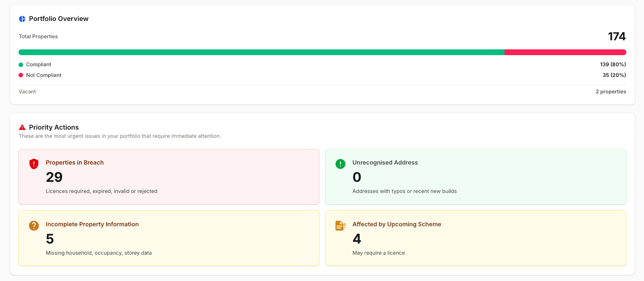Click 'Licences required, expired, invalid or rejected' text
This screenshot has width=644, height=281.
(x=102, y=191)
